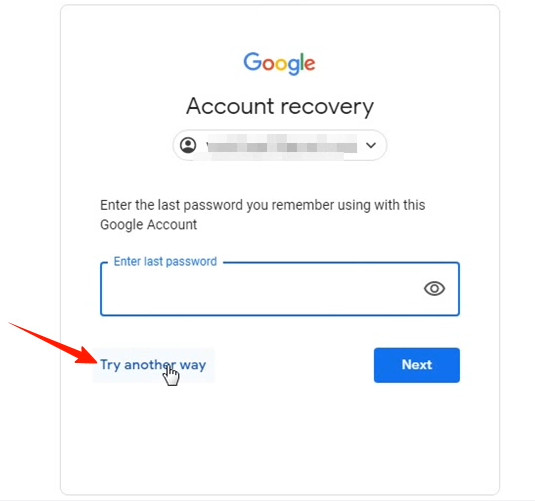Show password using the eye icon
The width and height of the screenshot is (535, 501).
pos(434,289)
